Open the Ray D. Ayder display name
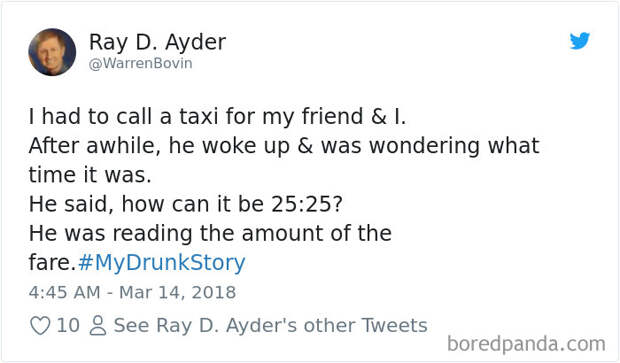 (157, 42)
